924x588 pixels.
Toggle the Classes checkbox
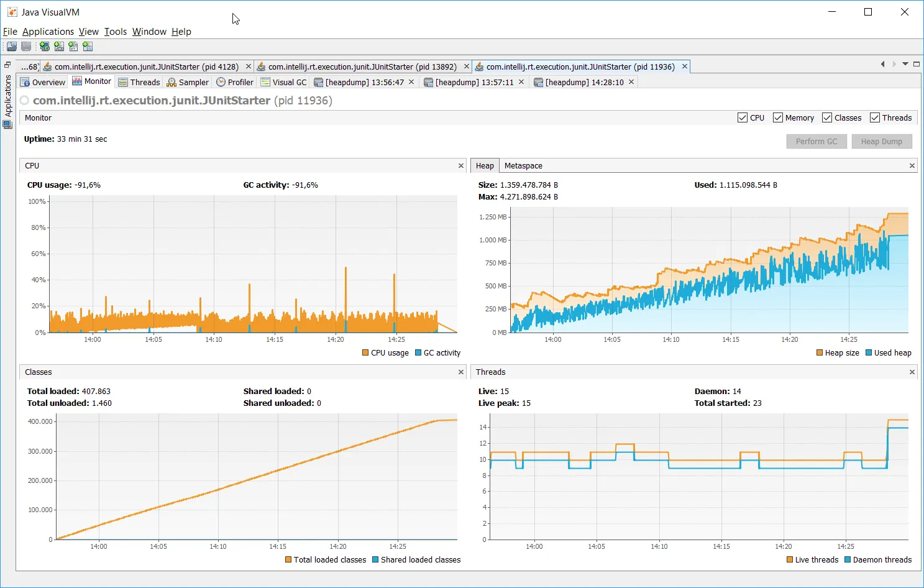[x=827, y=117]
